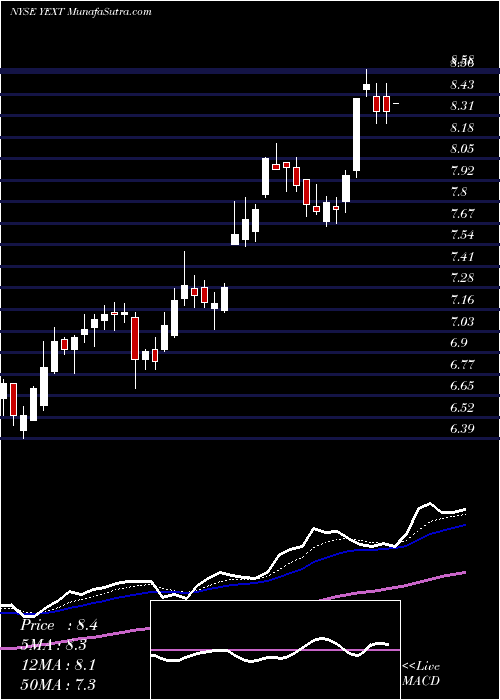The image size is (500, 700).
Task: Click the 7.28 price axis label
Action: tap(462, 278)
